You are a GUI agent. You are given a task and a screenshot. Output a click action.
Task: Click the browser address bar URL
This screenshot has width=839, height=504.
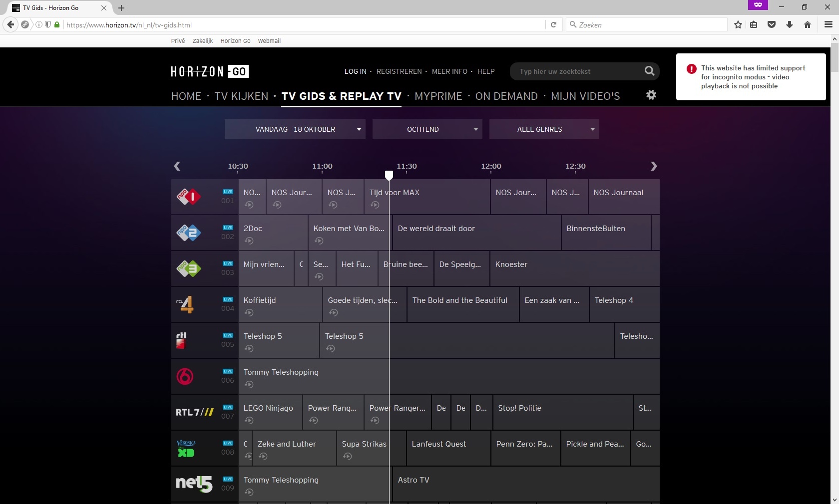pos(305,25)
